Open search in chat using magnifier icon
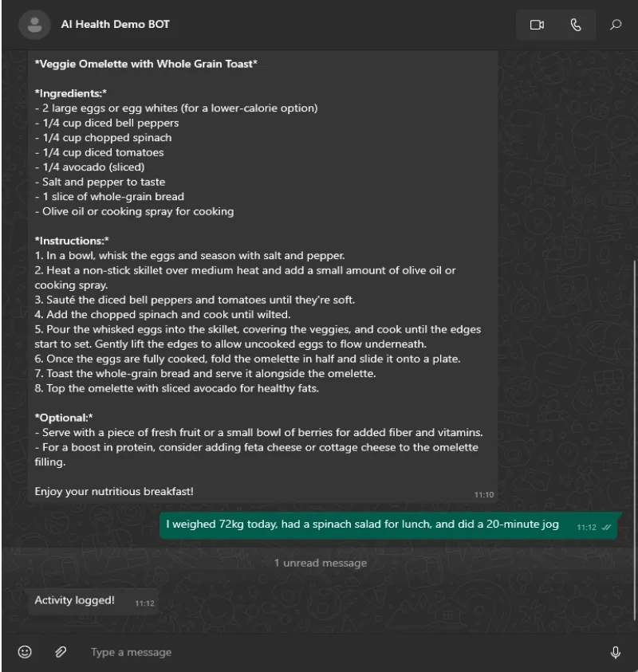 click(x=616, y=25)
